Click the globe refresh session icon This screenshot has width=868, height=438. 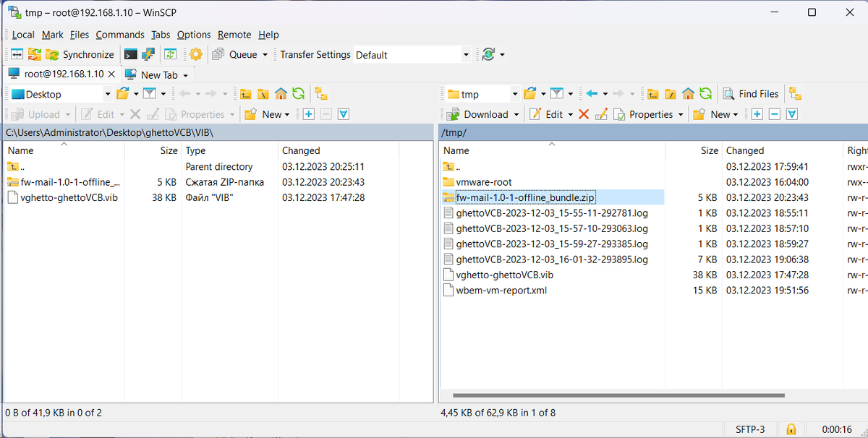click(x=488, y=54)
